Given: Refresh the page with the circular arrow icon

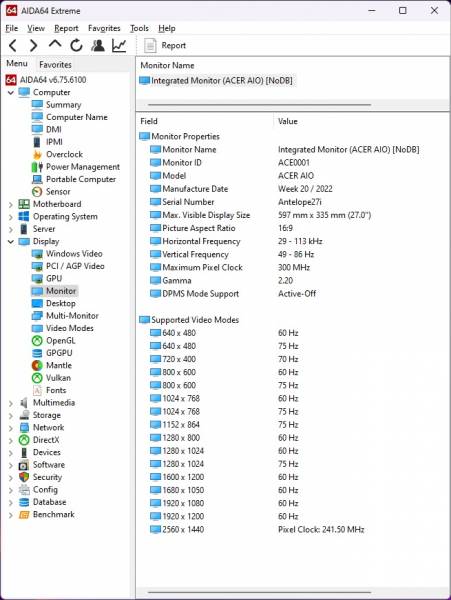Looking at the screenshot, I should [77, 46].
